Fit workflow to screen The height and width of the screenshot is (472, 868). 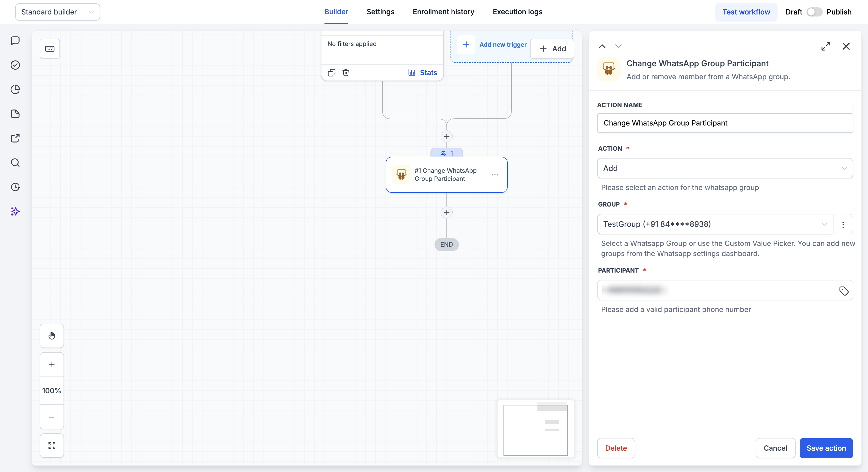(52, 446)
